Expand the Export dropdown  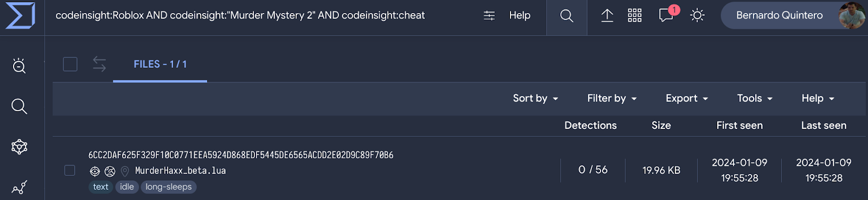coord(687,98)
